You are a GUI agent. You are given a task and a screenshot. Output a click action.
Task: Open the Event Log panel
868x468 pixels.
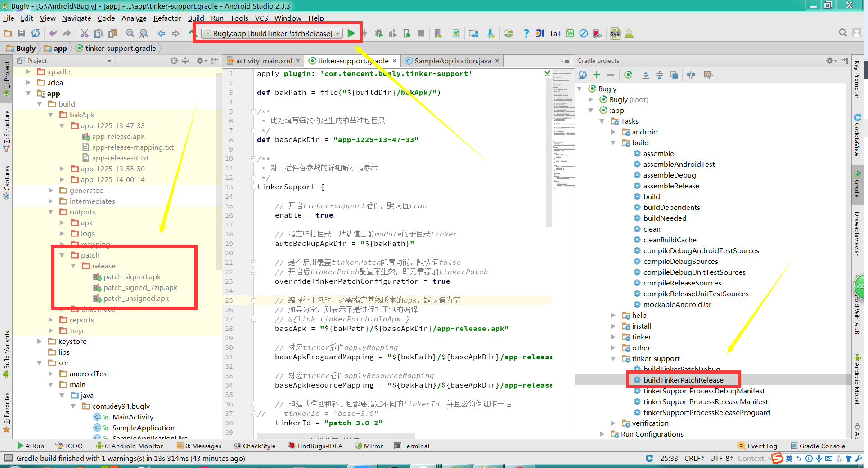point(757,446)
